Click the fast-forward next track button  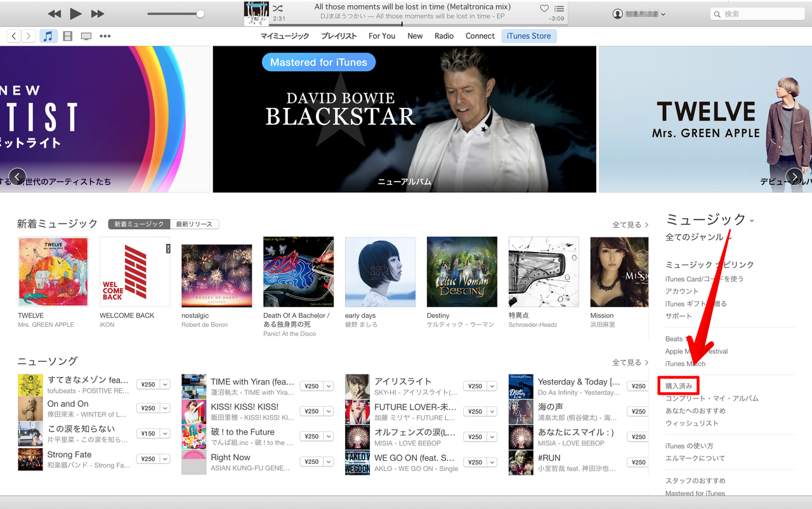[97, 13]
